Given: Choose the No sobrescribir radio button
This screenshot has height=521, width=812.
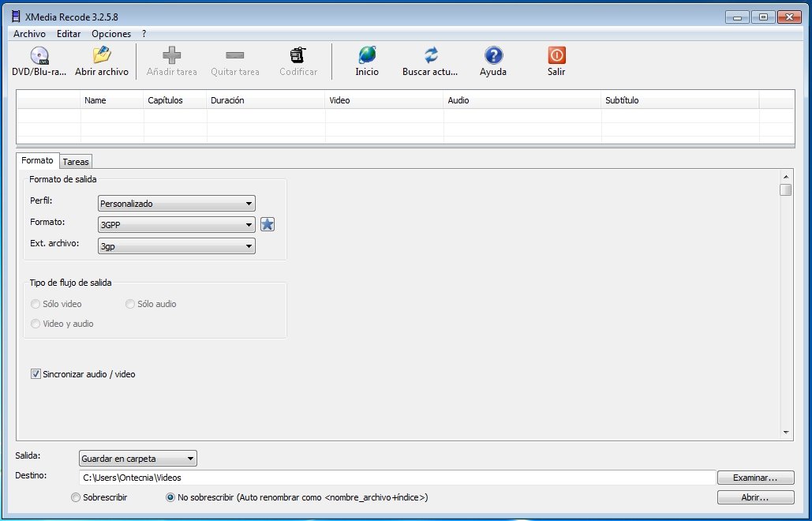Looking at the screenshot, I should tap(170, 497).
